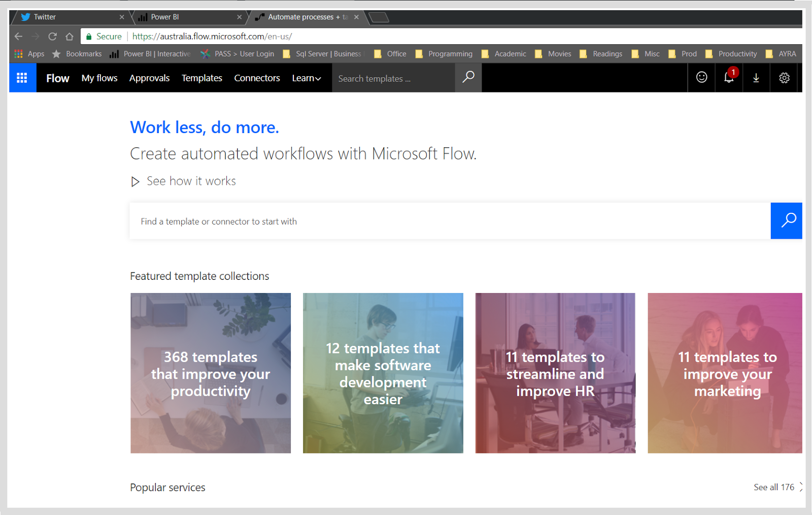Open the Prod bookmark folder
812x515 pixels.
point(683,54)
